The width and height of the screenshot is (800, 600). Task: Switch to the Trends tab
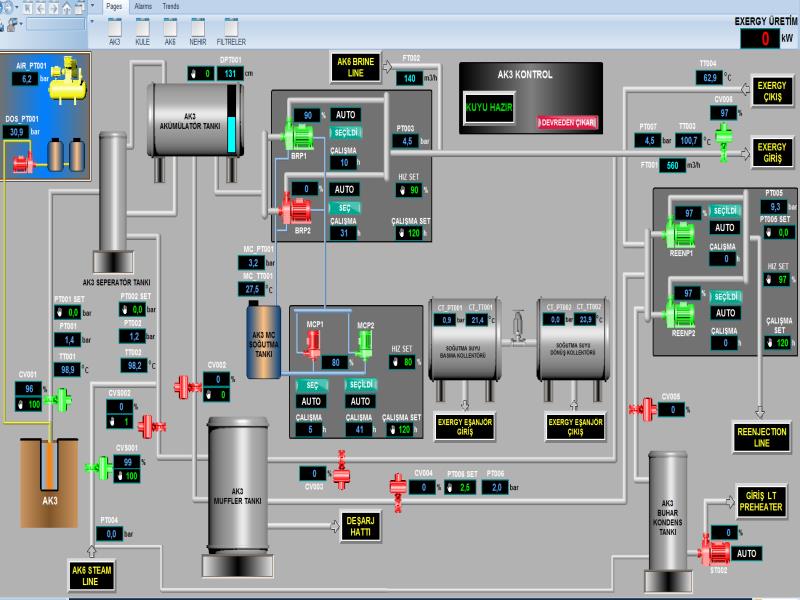tap(171, 7)
